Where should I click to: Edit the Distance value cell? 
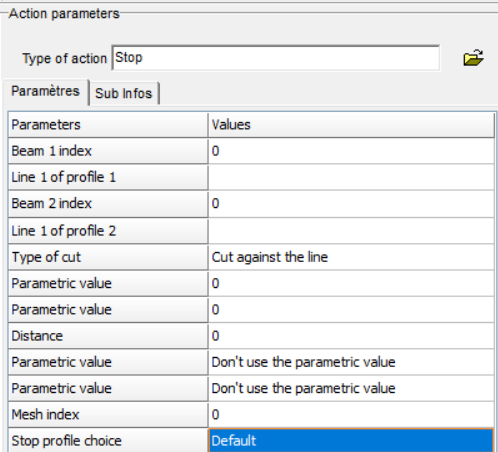351,336
